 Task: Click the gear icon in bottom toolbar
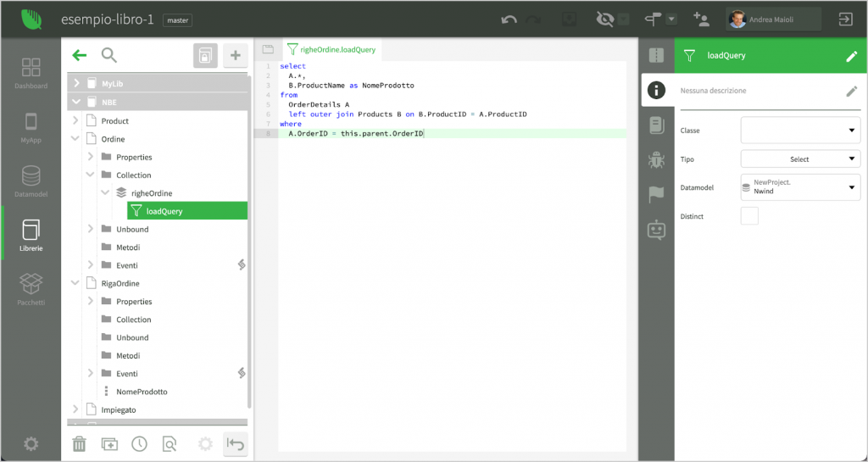205,443
